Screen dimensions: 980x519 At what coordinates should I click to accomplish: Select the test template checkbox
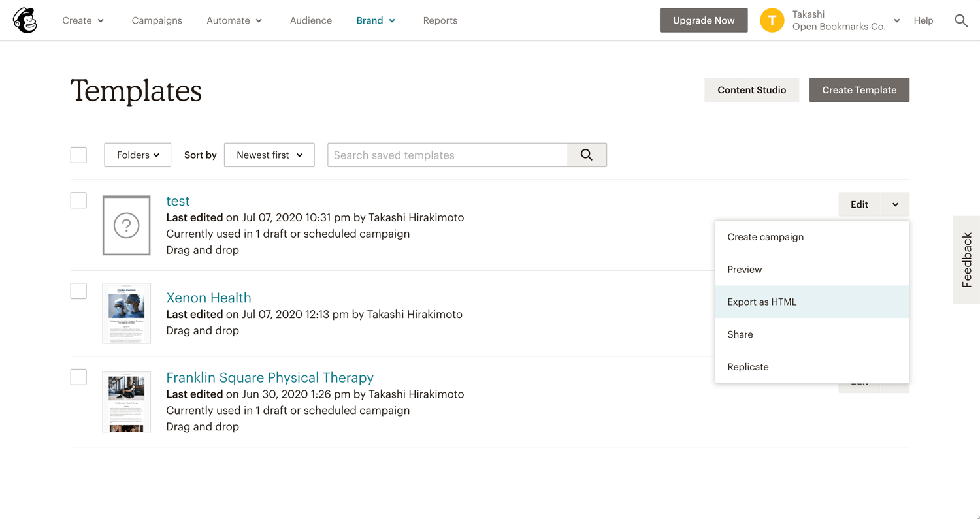coord(78,200)
